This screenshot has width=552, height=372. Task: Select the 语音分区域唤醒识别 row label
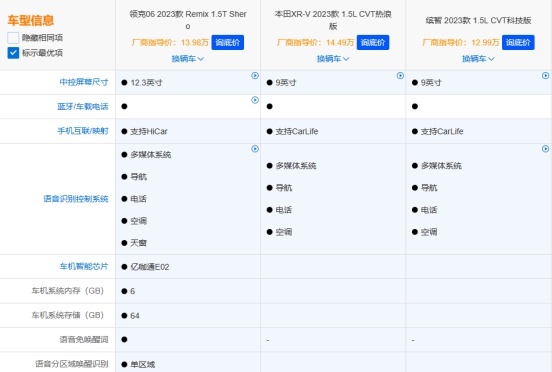pyautogui.click(x=72, y=364)
